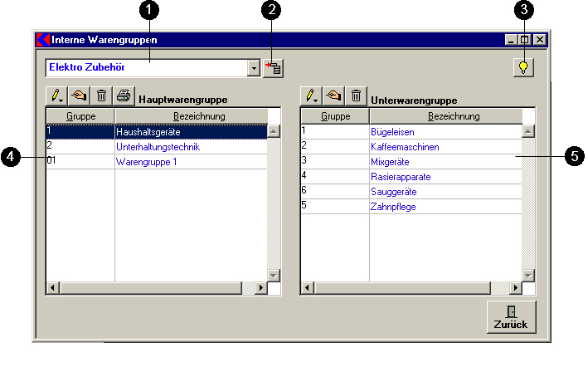Sort by Gruppe column in Hauptwarengruppe

(x=80, y=116)
